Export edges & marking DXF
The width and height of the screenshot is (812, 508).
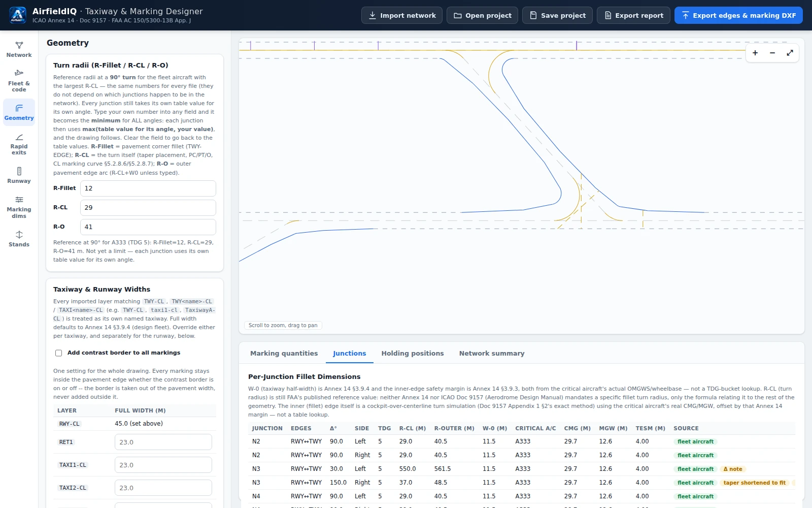tap(738, 15)
